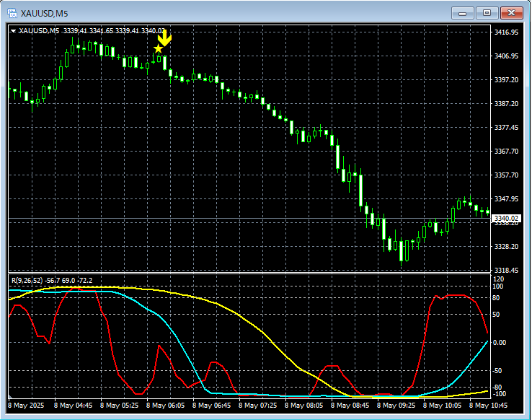
Task: Click time axis label 8 May 04:45
Action: 73,406
